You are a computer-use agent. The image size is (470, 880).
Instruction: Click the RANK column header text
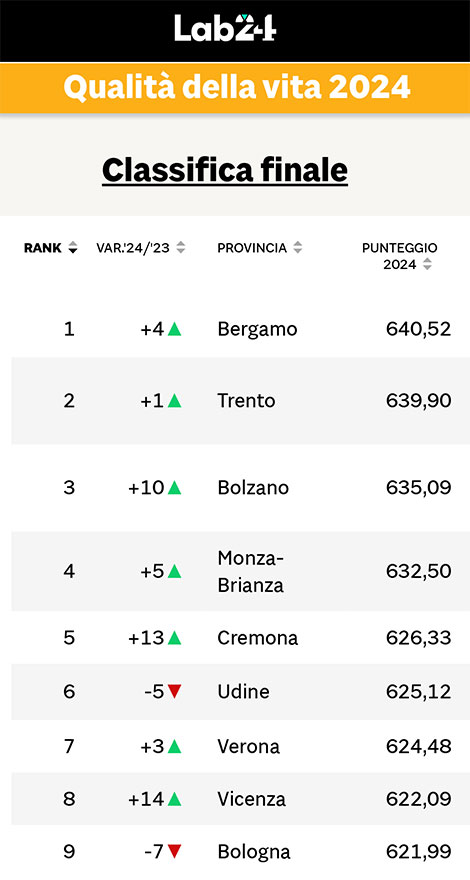click(43, 248)
